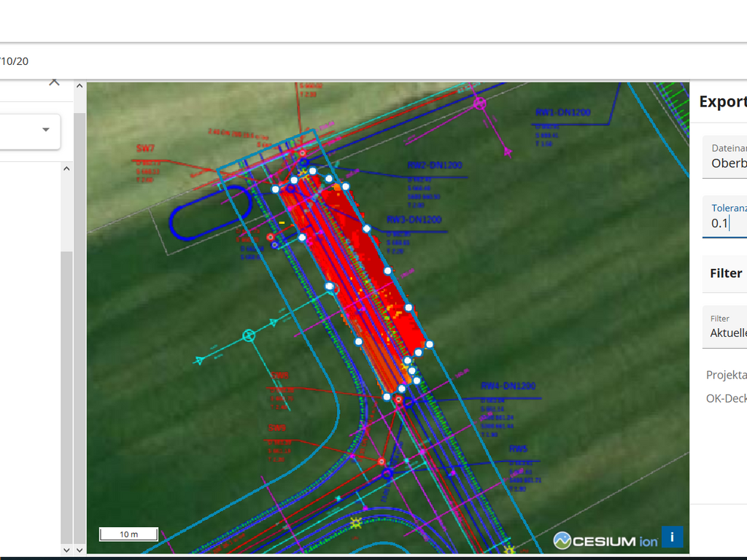This screenshot has width=747, height=560.
Task: Click the down arrow of the scrollbar beside the map
Action: click(x=80, y=550)
